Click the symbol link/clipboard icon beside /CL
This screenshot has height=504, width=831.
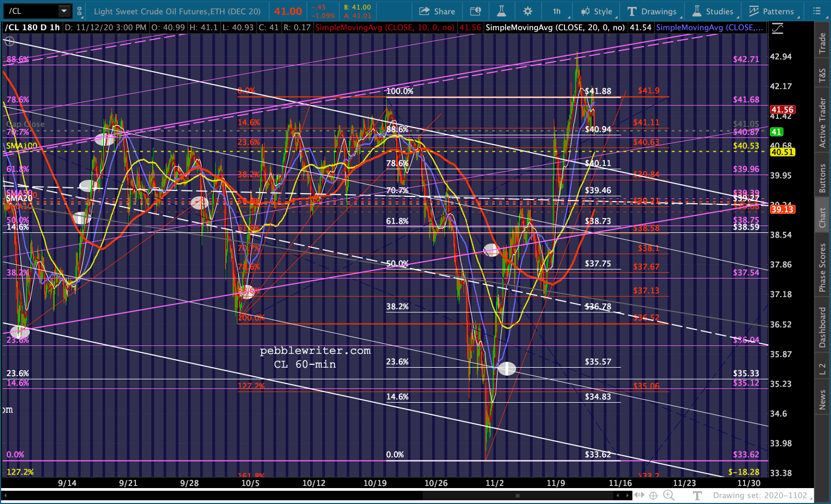pyautogui.click(x=80, y=11)
